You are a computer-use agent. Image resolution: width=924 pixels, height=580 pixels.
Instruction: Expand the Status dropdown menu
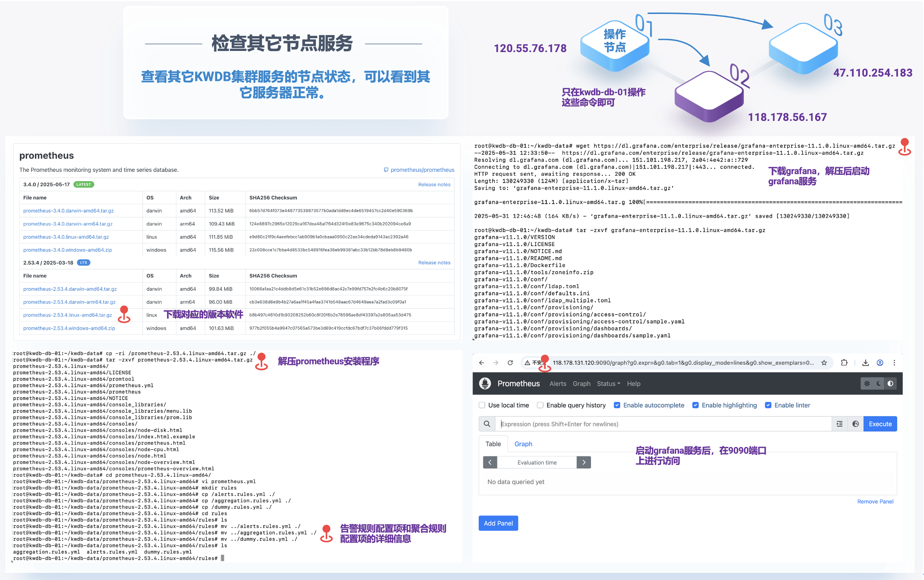pos(608,383)
